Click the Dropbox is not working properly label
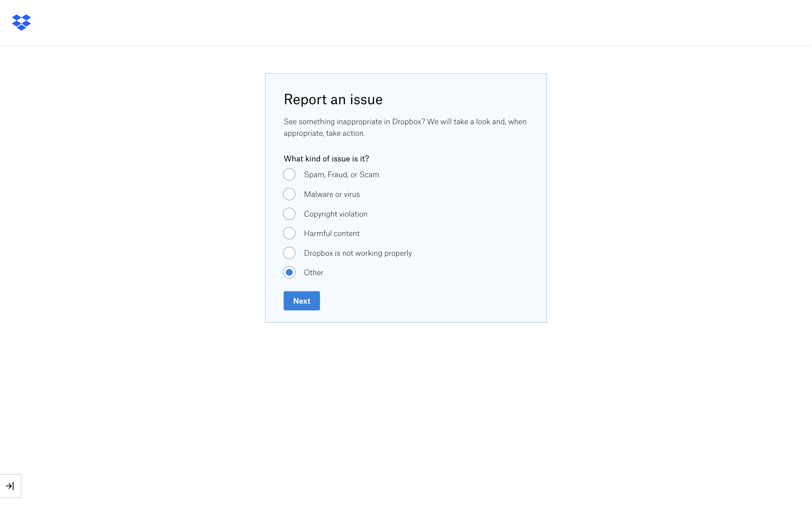Screen dimensions: 812x507 358,253
